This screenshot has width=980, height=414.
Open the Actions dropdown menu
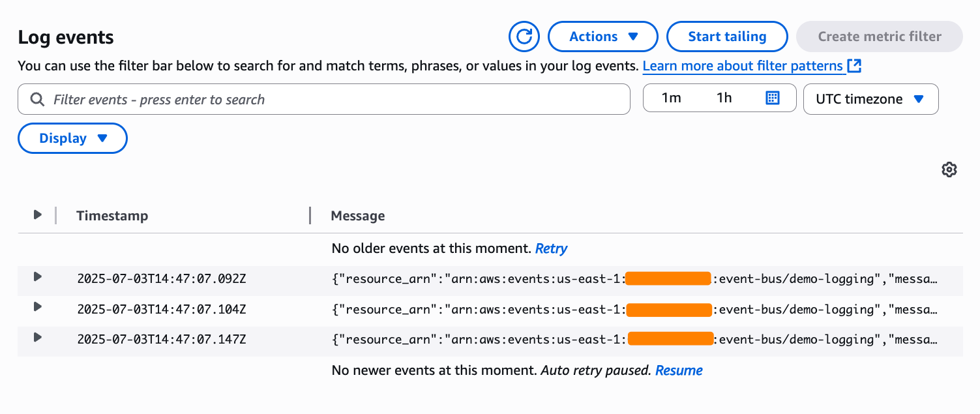(603, 37)
